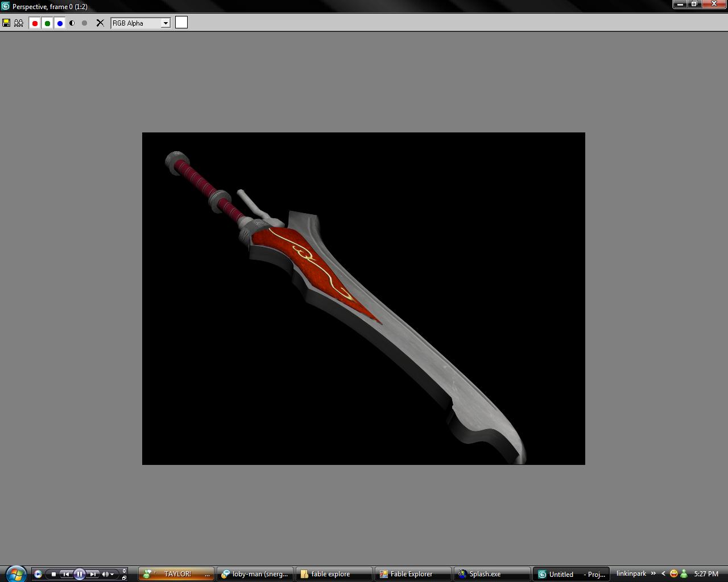
Task: Switch to the Fable Explorer taskbar window
Action: click(412, 574)
